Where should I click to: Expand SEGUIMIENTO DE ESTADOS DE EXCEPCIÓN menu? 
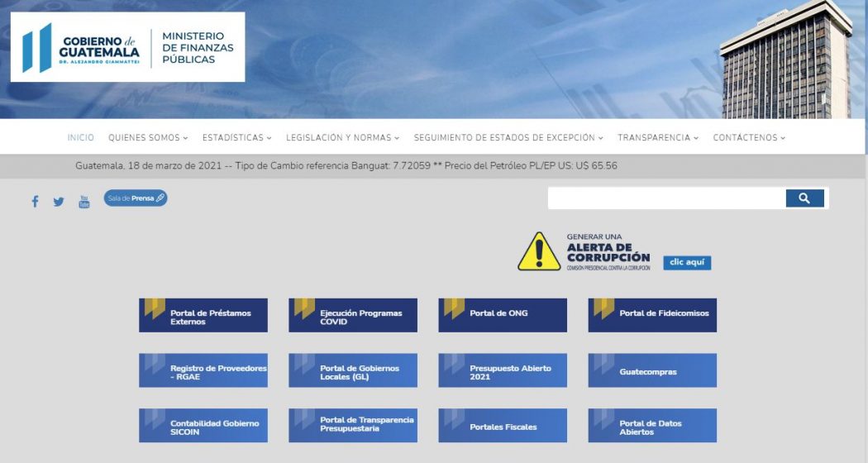(508, 137)
